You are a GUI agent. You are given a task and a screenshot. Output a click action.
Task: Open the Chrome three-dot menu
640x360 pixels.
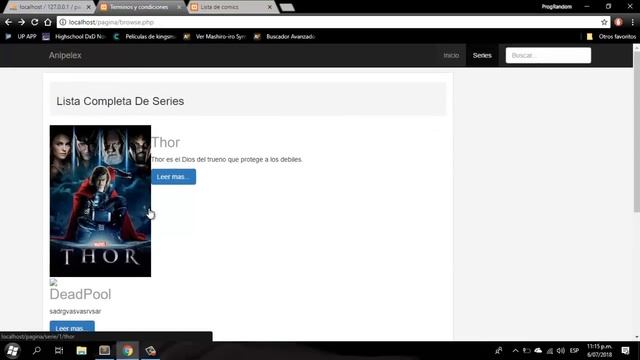click(632, 22)
